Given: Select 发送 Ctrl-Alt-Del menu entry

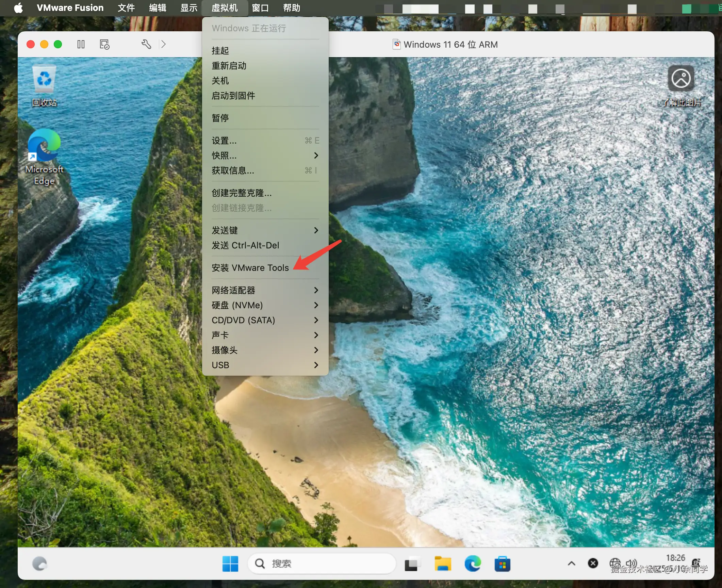Looking at the screenshot, I should tap(245, 245).
